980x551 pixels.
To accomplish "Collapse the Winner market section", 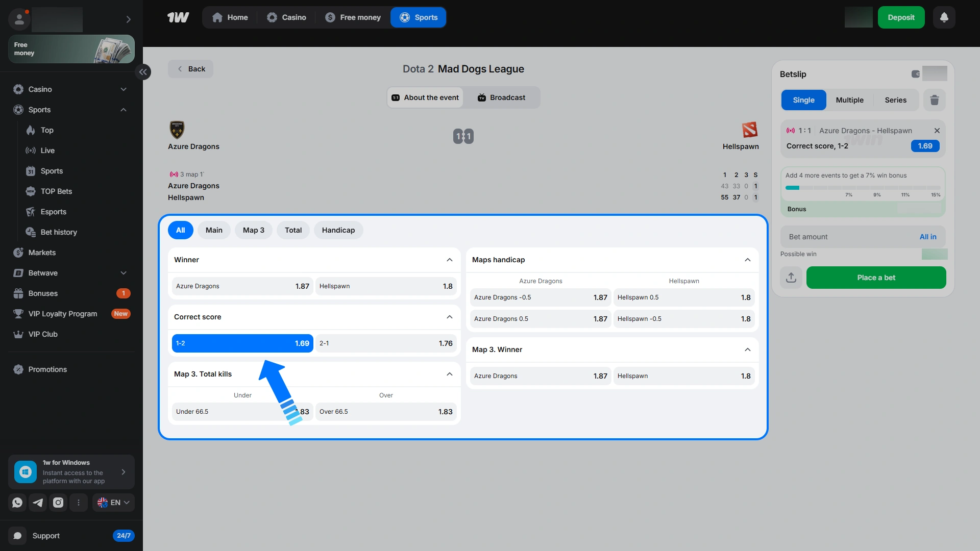I will click(450, 260).
